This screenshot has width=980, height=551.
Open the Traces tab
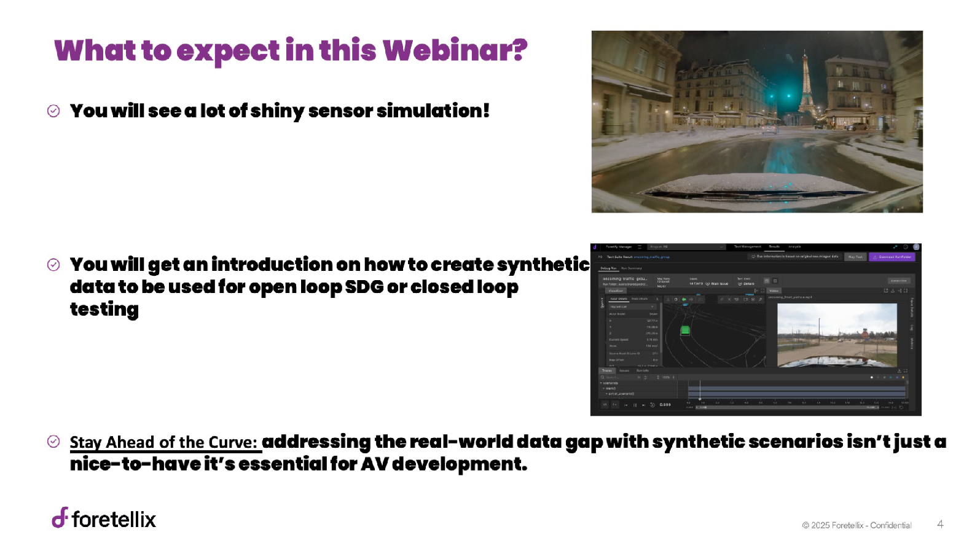[x=607, y=370]
